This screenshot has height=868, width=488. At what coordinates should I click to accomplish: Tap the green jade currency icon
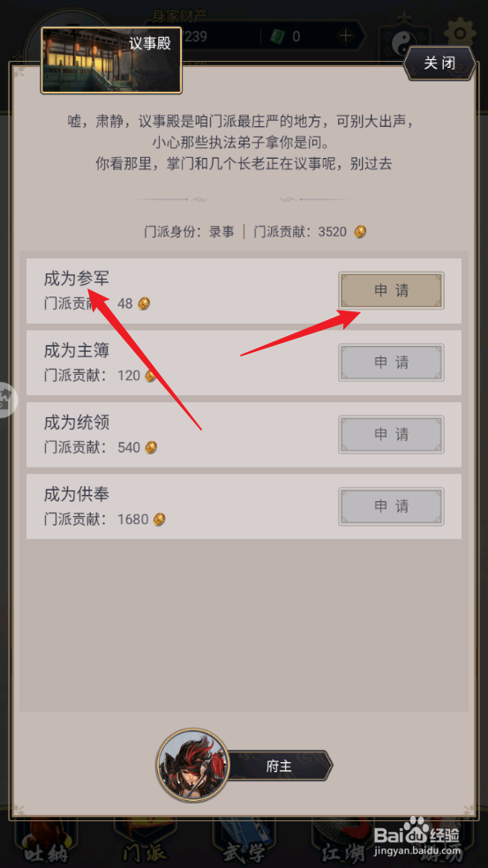tap(277, 37)
